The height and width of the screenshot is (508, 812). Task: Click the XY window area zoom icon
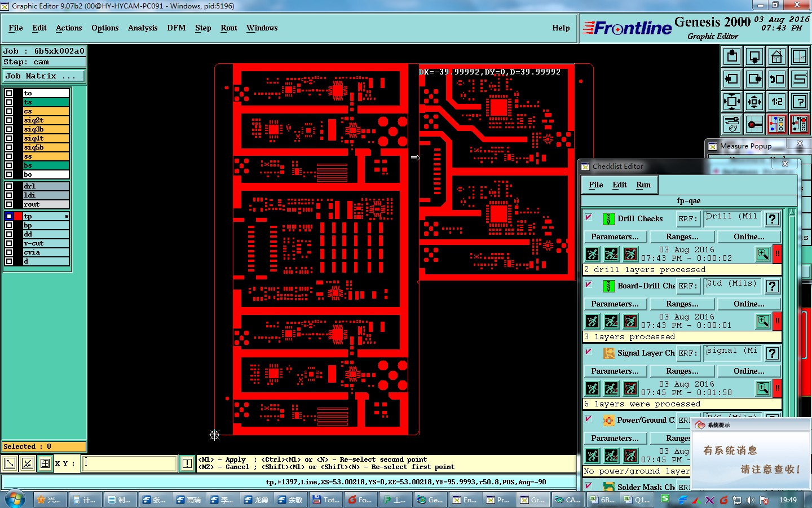(800, 56)
